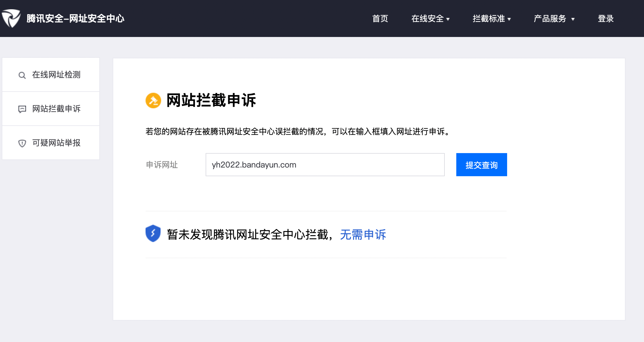Click the chat bubble icon beside 网站拦截申诉
This screenshot has width=644, height=342.
point(22,109)
